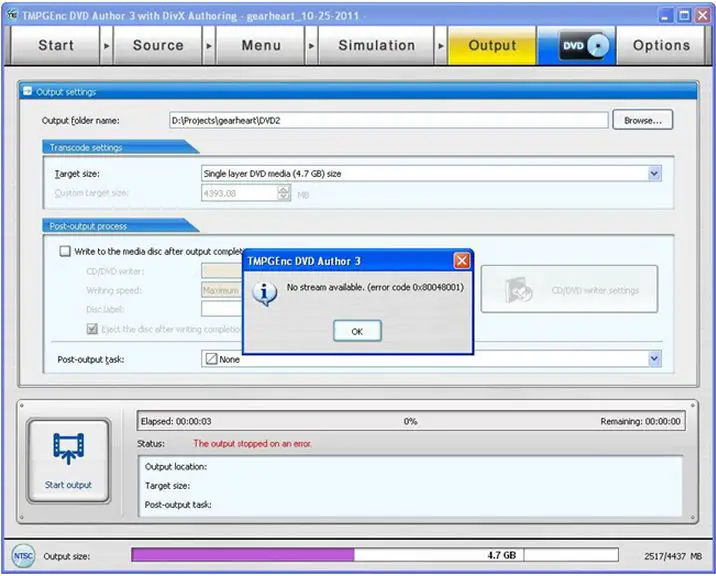Open the Post-output task dropdown

point(654,359)
